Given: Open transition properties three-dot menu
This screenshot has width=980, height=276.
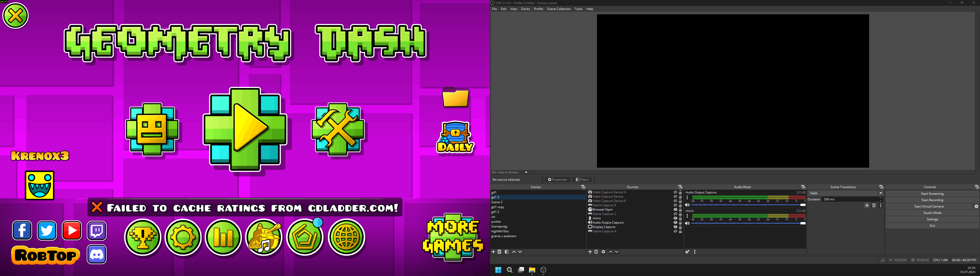Looking at the screenshot, I should click(x=881, y=206).
